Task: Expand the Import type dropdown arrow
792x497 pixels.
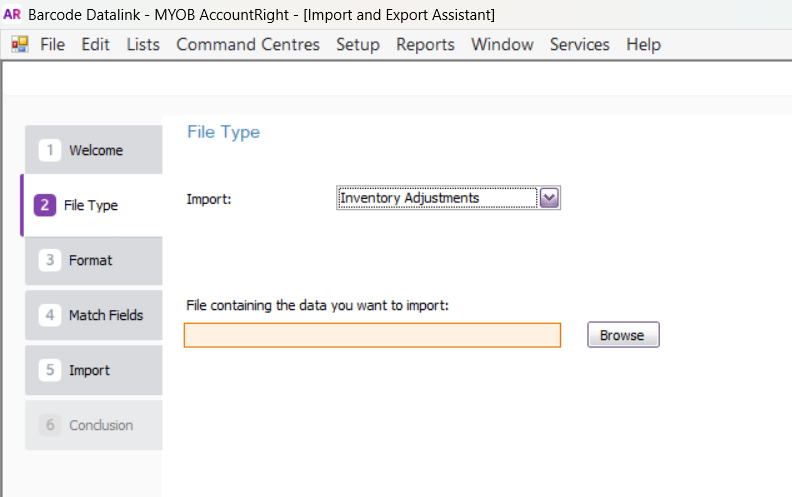Action: [x=549, y=198]
